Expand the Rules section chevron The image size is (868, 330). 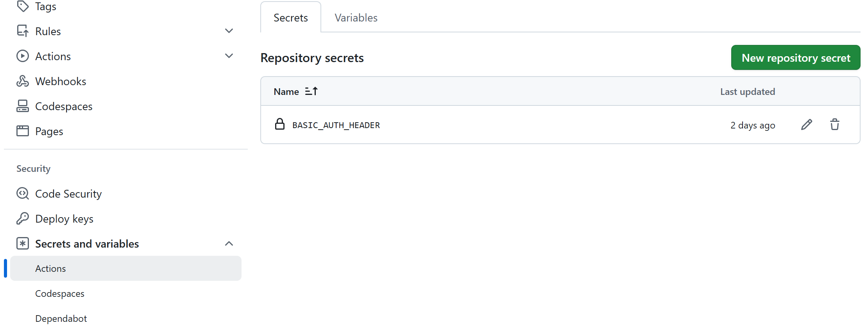229,31
